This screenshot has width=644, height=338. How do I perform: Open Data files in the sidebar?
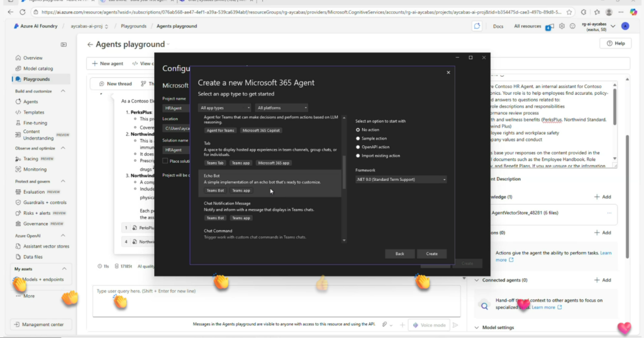33,257
